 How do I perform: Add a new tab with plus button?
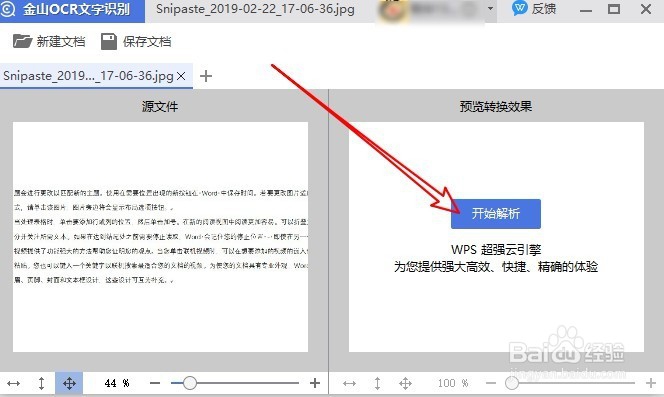(x=206, y=76)
